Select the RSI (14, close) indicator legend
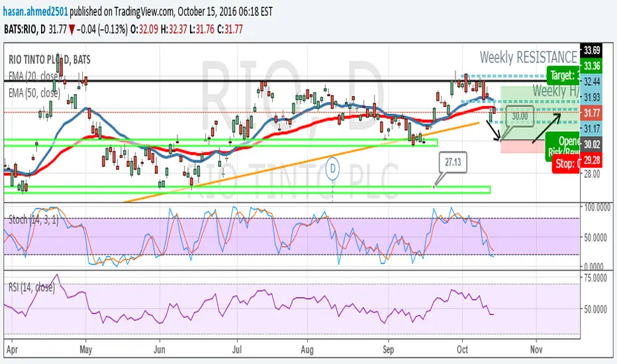 [x=32, y=287]
